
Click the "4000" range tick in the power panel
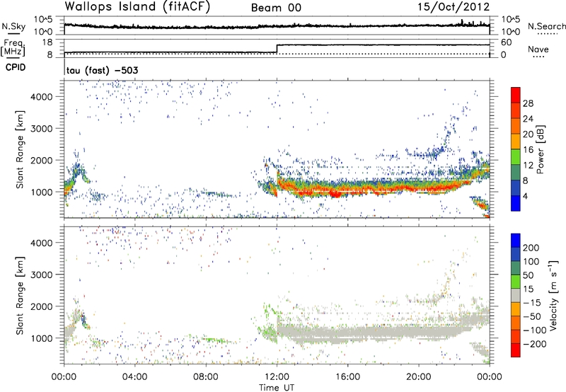pyautogui.click(x=41, y=97)
